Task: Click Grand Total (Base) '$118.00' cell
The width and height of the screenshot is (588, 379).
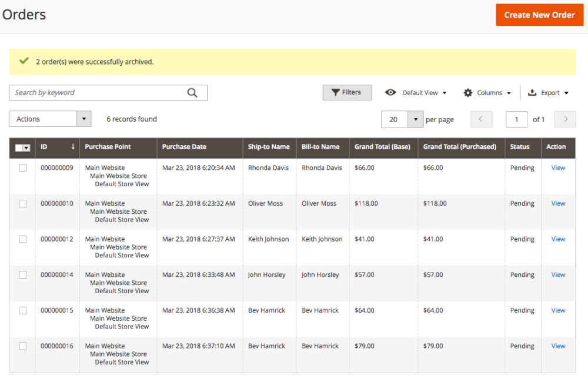Action: click(x=366, y=203)
